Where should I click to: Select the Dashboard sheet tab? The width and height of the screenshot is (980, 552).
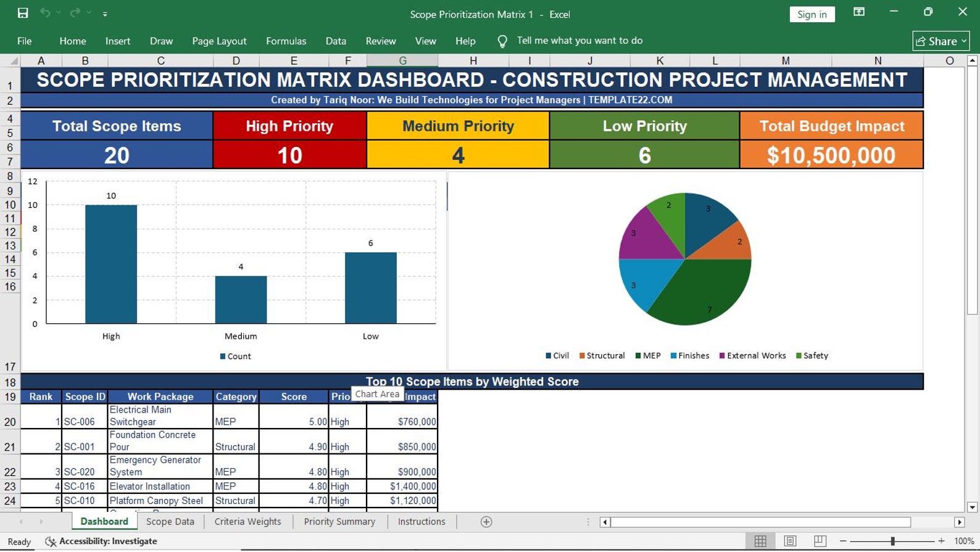click(104, 522)
